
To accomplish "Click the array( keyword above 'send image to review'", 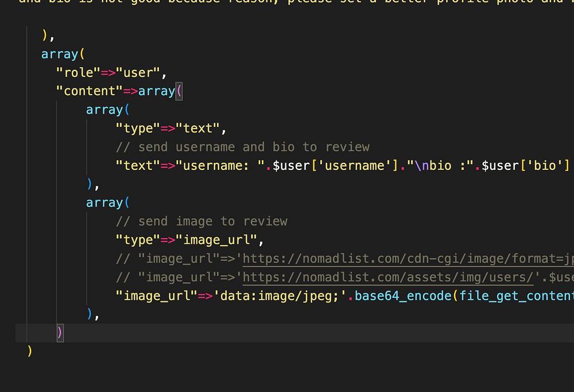I will (x=108, y=203).
